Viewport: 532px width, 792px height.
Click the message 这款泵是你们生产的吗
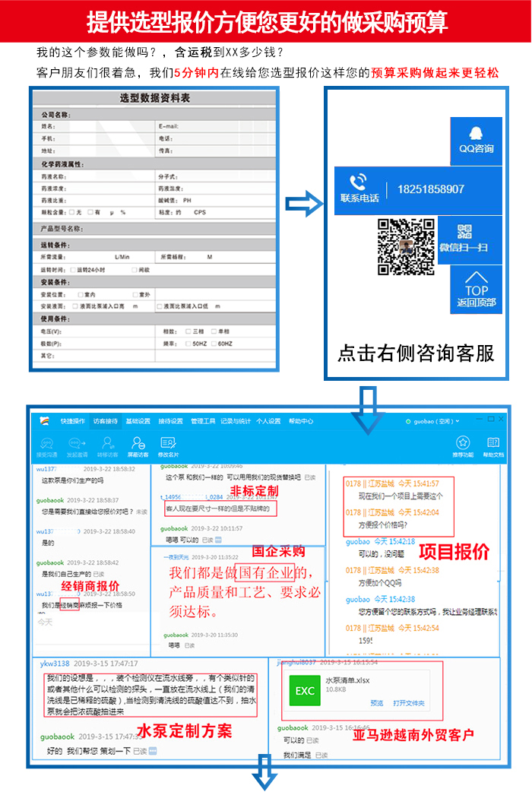(x=72, y=480)
